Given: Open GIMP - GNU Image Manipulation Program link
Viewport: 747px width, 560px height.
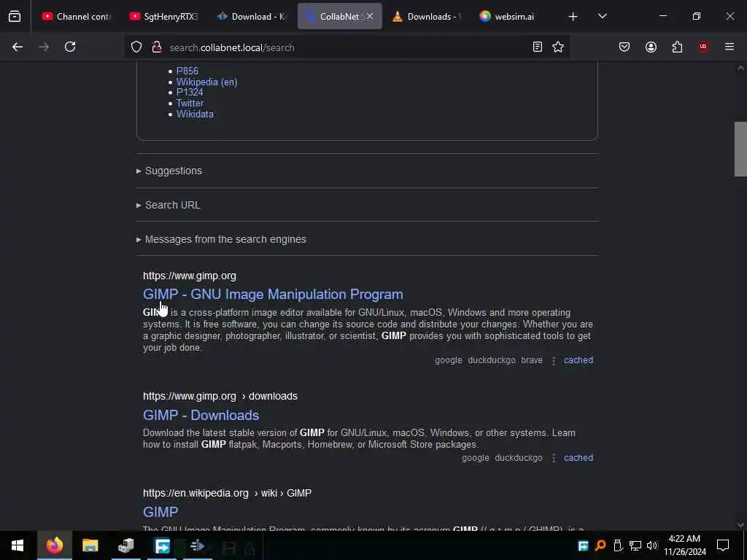Looking at the screenshot, I should tap(273, 295).
